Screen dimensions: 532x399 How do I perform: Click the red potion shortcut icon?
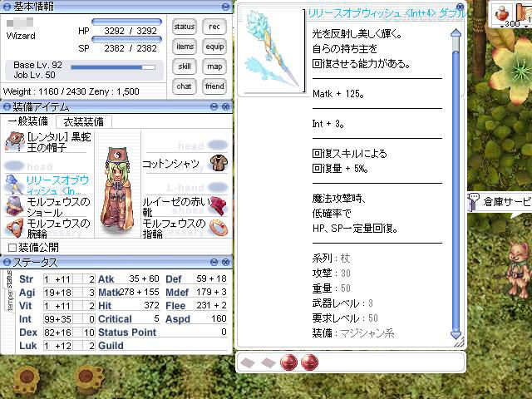click(502, 14)
